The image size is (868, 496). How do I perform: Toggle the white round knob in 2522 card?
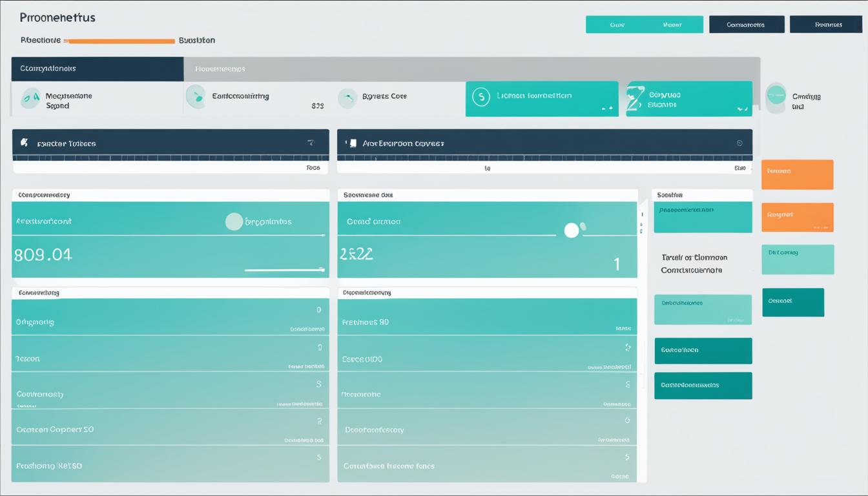(572, 231)
